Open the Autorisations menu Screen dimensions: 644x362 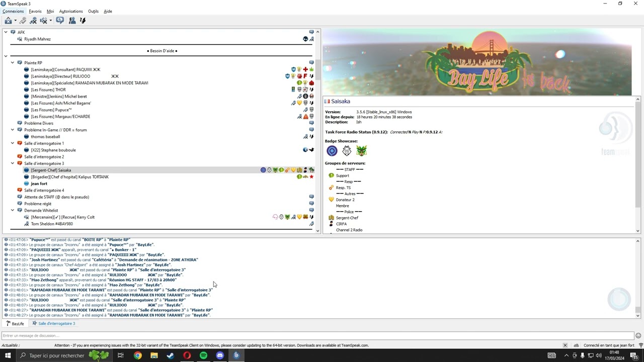pyautogui.click(x=71, y=11)
